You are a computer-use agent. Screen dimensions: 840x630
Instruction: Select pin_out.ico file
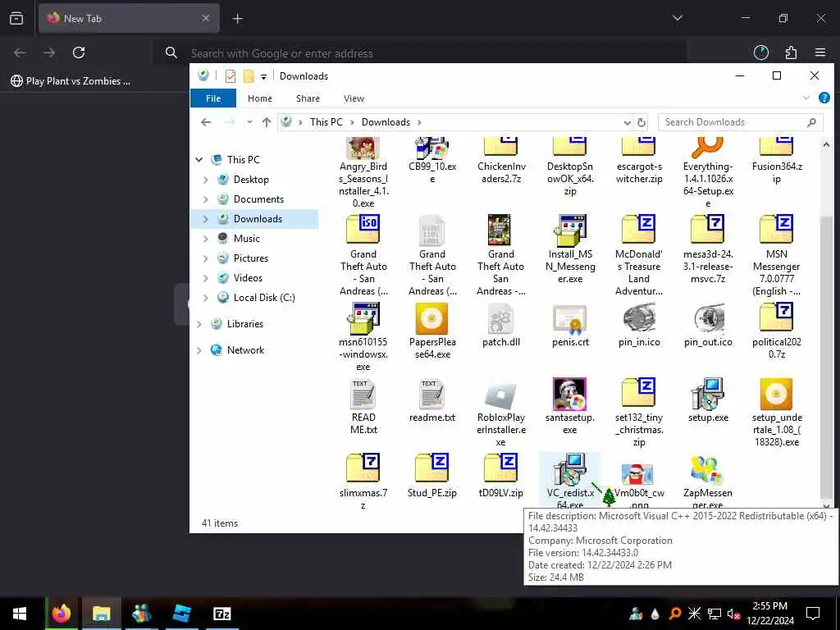click(x=708, y=319)
